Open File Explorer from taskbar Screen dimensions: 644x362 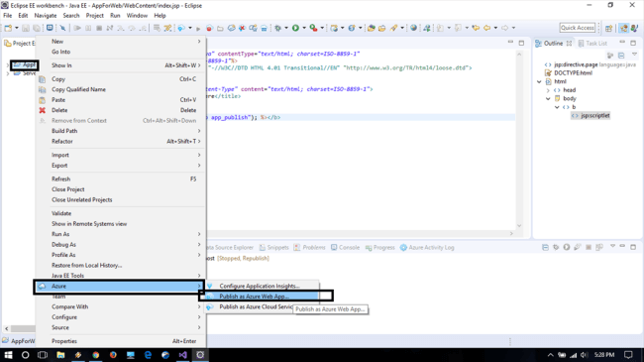tap(60, 355)
